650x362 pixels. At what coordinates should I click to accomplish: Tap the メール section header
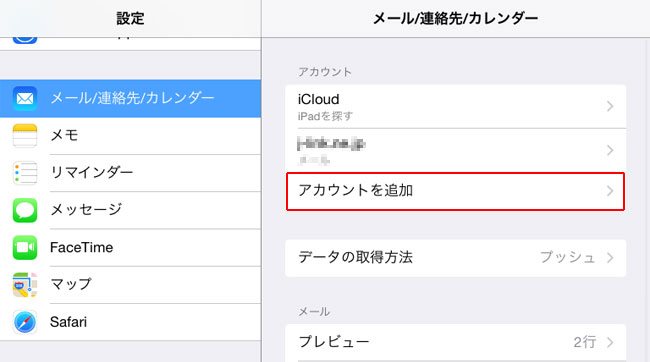pyautogui.click(x=314, y=312)
